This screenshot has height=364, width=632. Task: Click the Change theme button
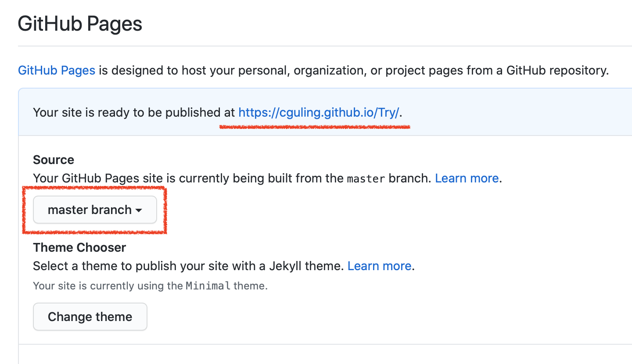coord(90,317)
